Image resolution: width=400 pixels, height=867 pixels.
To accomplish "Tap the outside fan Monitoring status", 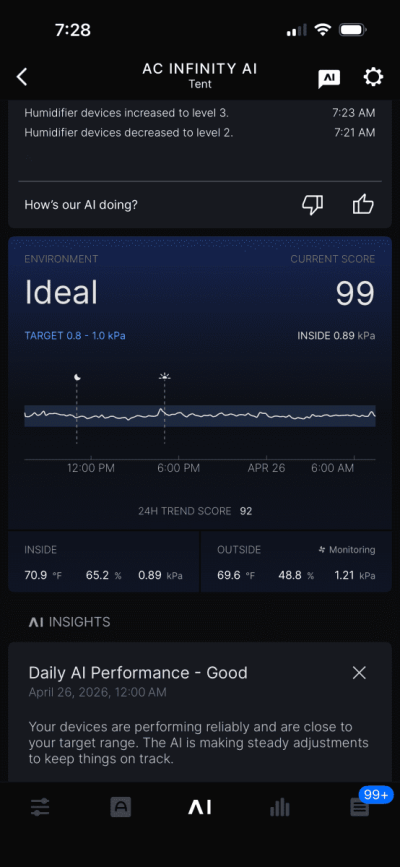I will click(x=346, y=550).
